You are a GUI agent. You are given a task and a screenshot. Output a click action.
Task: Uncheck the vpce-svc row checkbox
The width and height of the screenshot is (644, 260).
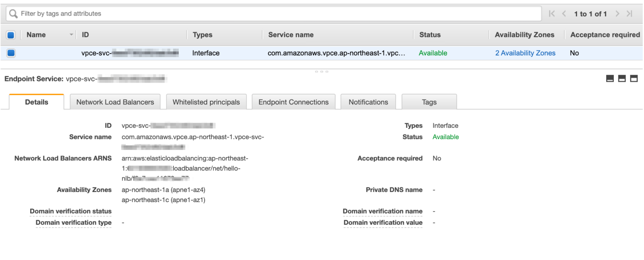point(10,53)
